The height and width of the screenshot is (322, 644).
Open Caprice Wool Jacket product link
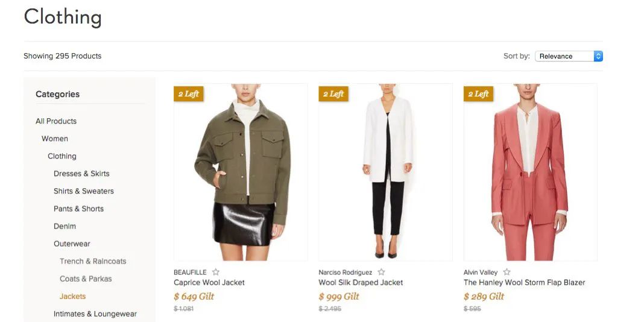[x=209, y=282]
